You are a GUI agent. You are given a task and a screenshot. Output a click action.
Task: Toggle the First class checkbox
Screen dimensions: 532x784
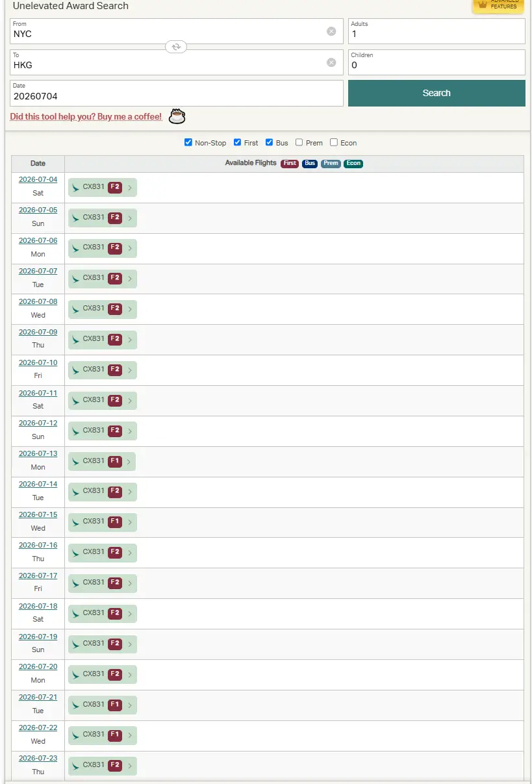(x=238, y=142)
